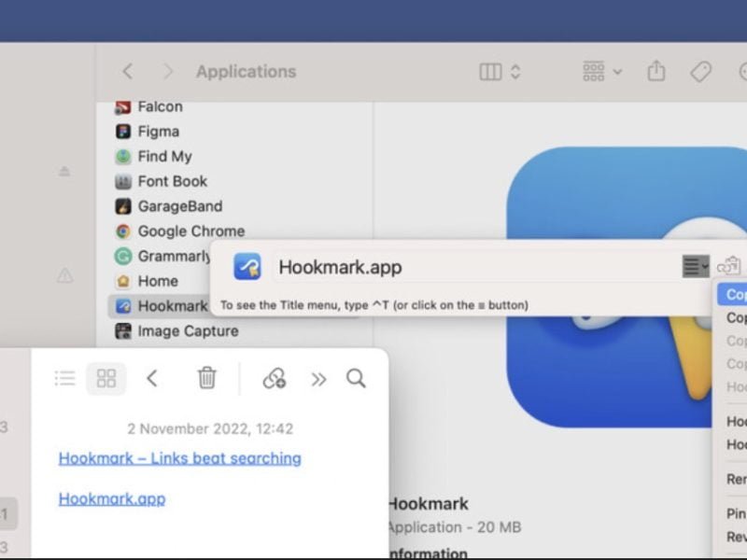
Task: Click the Notes back chevron
Action: tap(152, 378)
